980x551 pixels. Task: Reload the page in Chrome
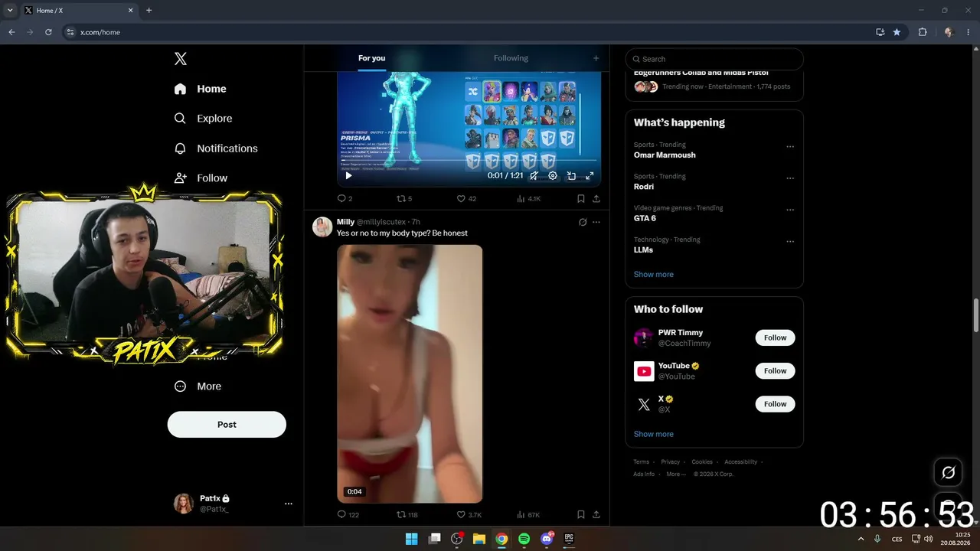pyautogui.click(x=48, y=32)
